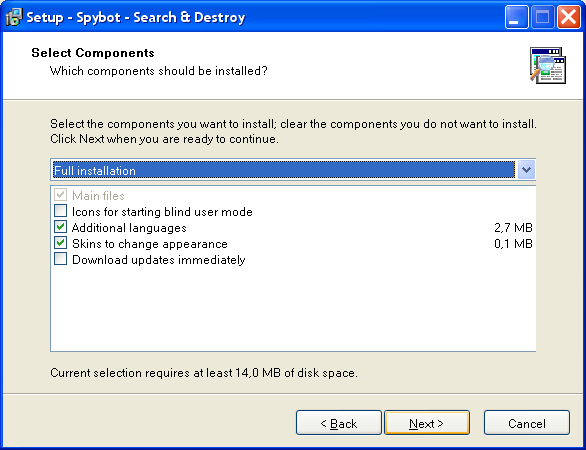Open the installation type dropdown arrow
Screen dimensions: 586x450
[x=526, y=170]
